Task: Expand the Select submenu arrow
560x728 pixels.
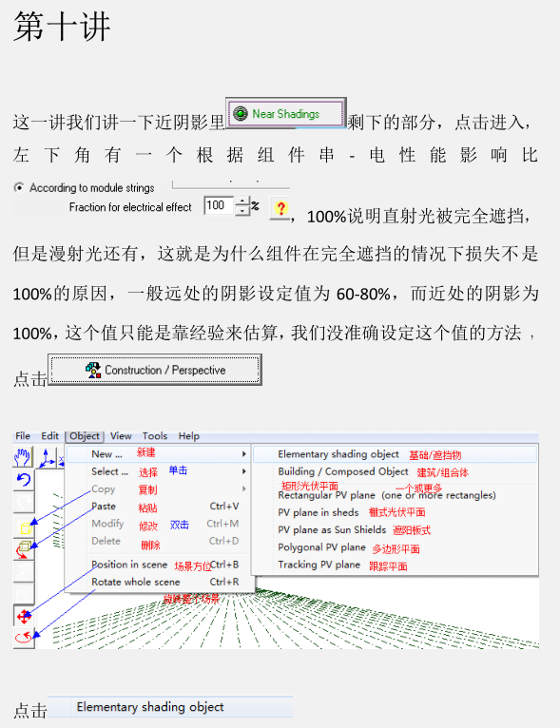Action: (244, 471)
